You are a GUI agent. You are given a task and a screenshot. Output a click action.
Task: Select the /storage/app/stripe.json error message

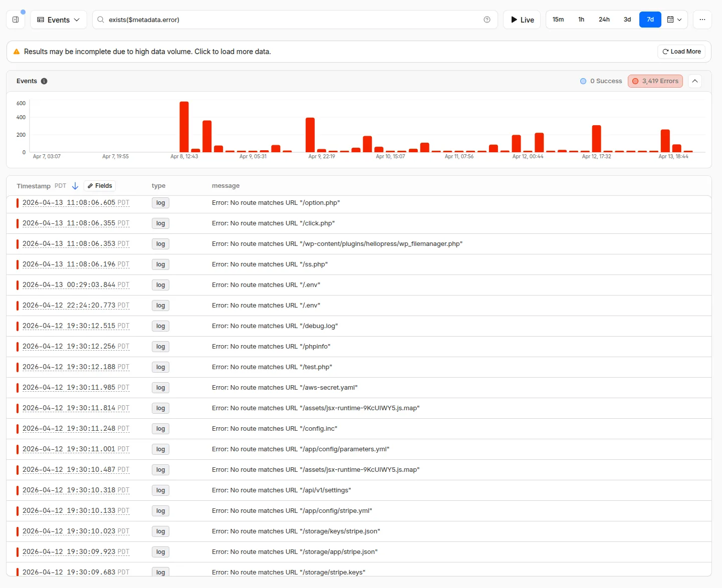click(x=295, y=552)
